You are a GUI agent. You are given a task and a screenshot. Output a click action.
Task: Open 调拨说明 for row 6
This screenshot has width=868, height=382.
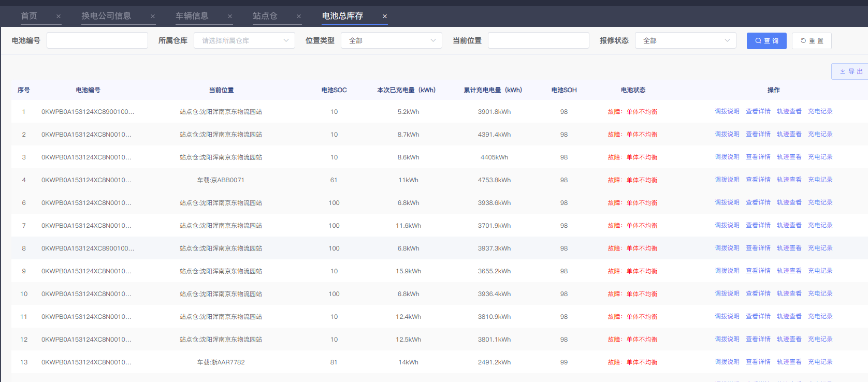727,202
